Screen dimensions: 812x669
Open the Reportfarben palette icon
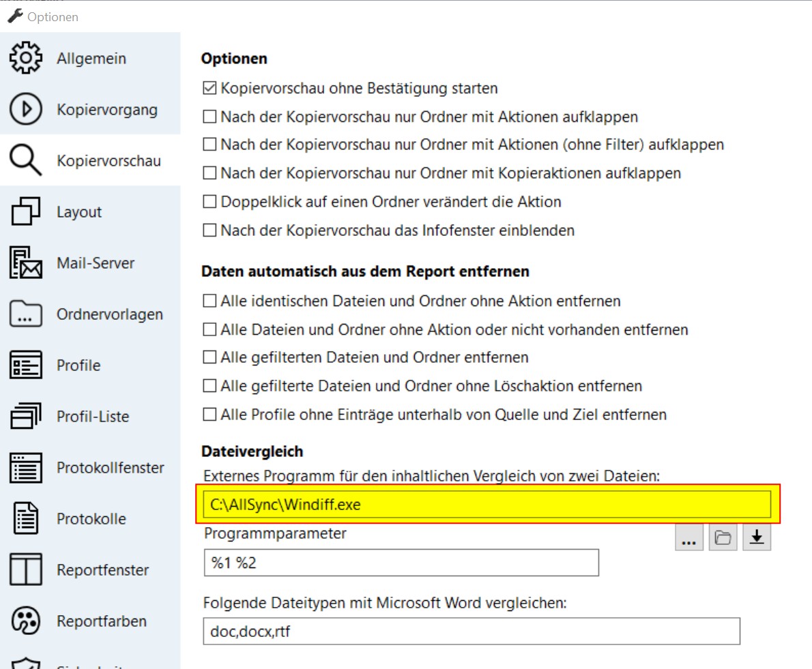[x=26, y=621]
